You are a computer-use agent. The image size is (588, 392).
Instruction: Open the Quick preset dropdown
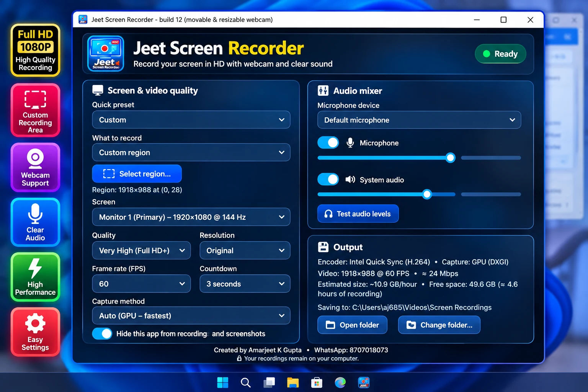coord(191,120)
